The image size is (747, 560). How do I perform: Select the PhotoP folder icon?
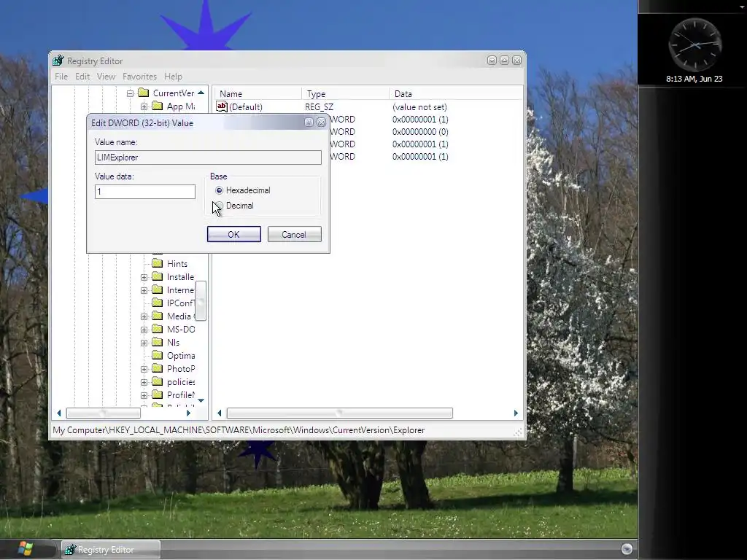point(158,368)
